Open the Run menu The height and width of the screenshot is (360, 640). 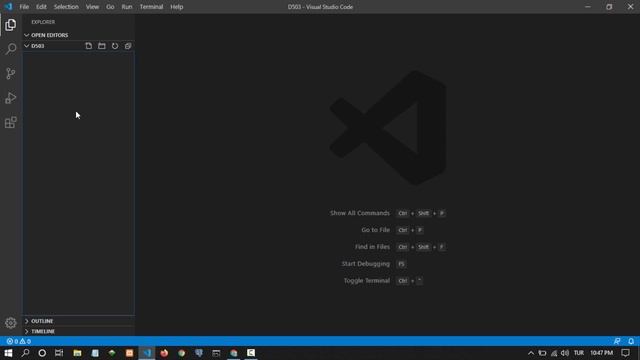point(127,7)
